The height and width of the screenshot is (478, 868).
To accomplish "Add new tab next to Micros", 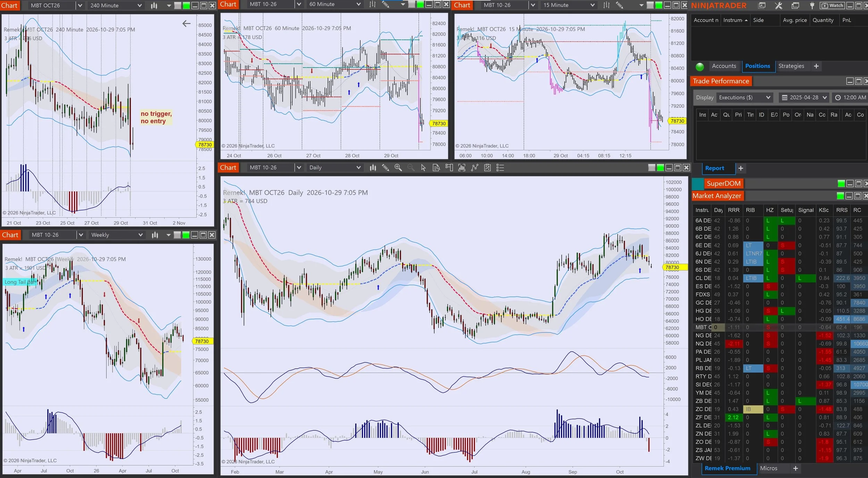I will pos(795,469).
